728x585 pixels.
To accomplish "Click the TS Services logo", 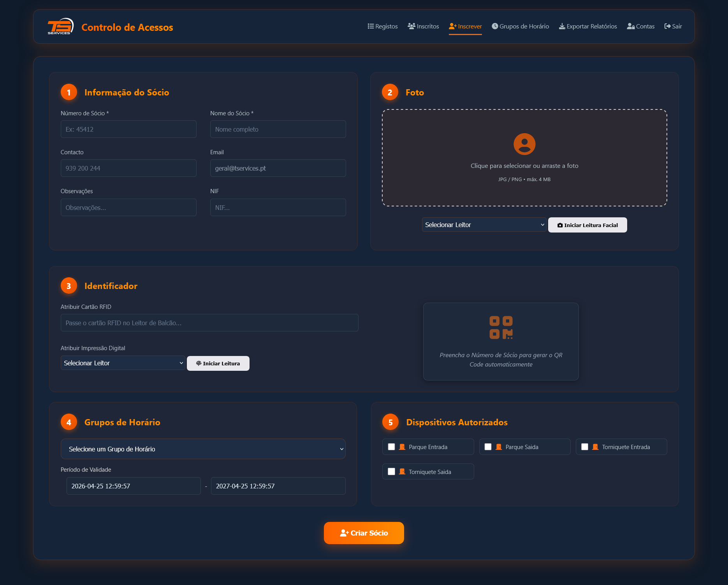I will (x=60, y=26).
